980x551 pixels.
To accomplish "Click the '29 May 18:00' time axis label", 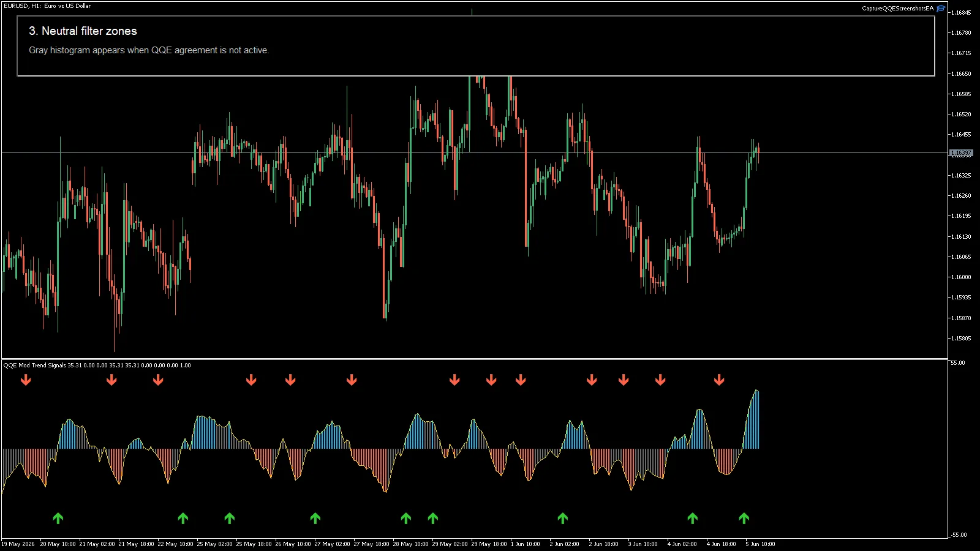I will click(489, 544).
